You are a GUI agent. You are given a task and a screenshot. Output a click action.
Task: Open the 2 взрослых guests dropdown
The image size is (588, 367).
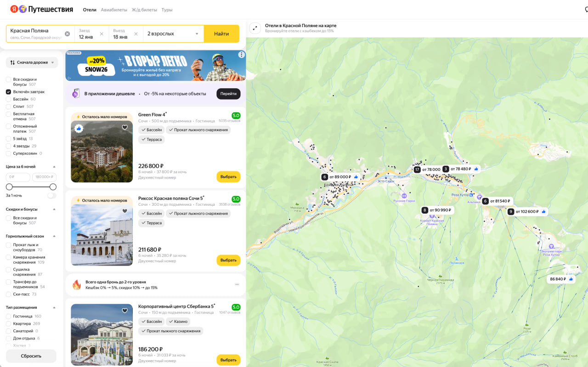173,34
